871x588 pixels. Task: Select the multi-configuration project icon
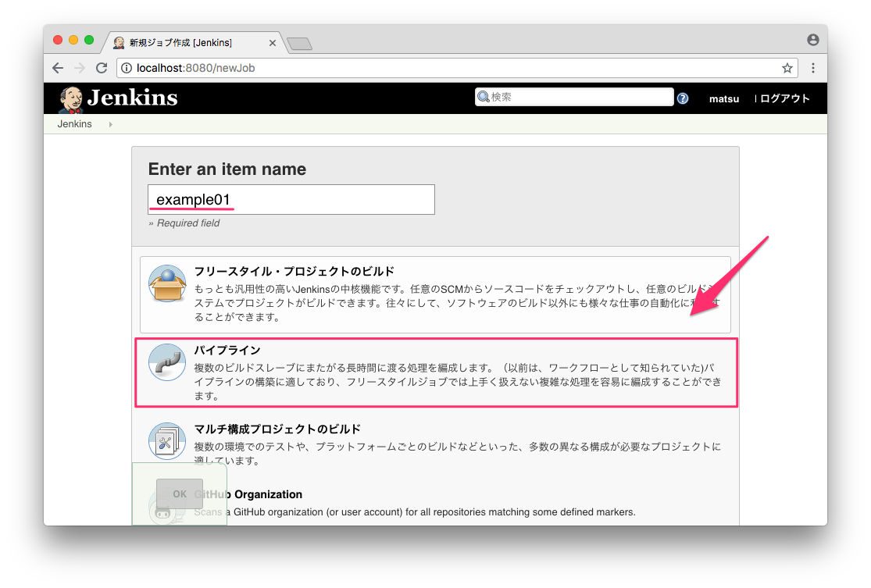(166, 442)
